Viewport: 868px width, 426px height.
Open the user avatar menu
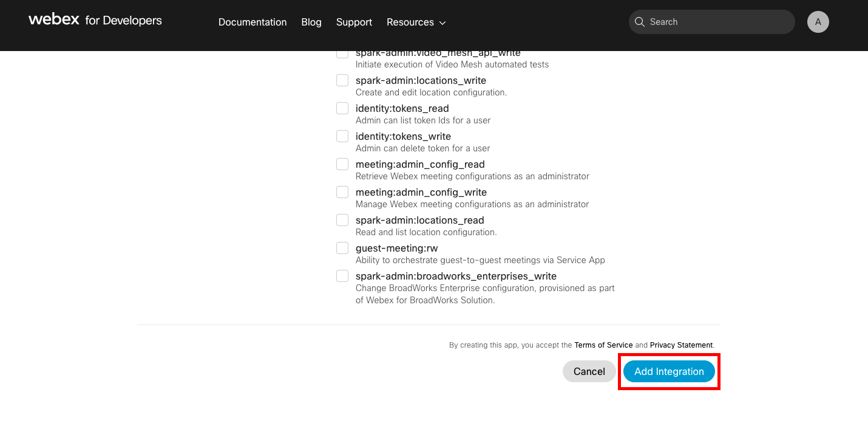818,21
